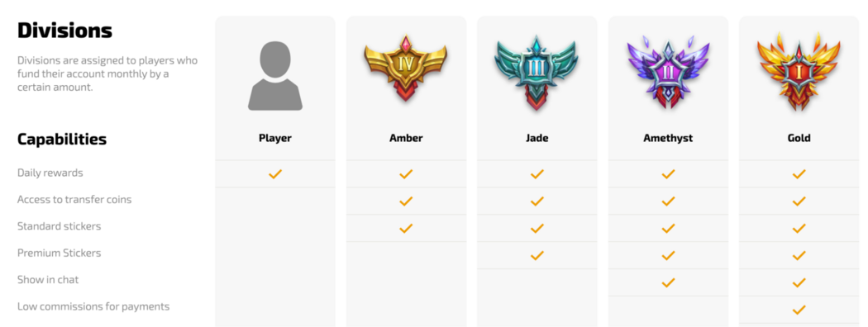Click the Player column title
The image size is (868, 327).
click(275, 139)
